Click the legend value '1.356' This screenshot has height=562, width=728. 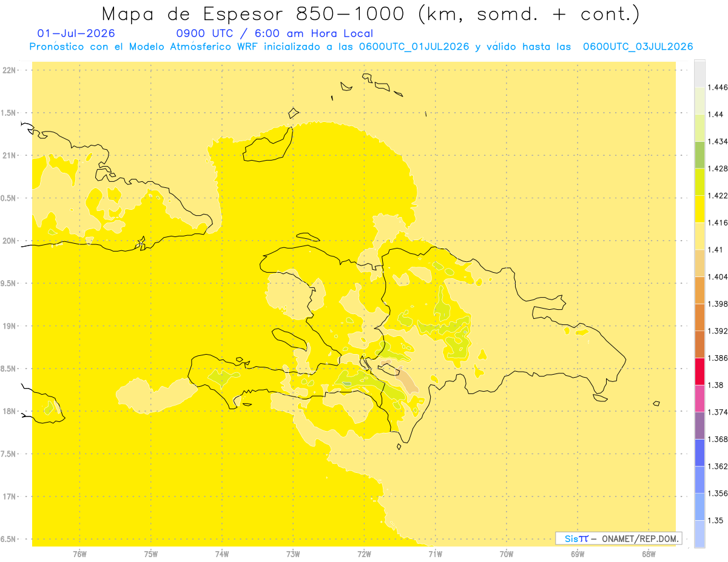(718, 493)
